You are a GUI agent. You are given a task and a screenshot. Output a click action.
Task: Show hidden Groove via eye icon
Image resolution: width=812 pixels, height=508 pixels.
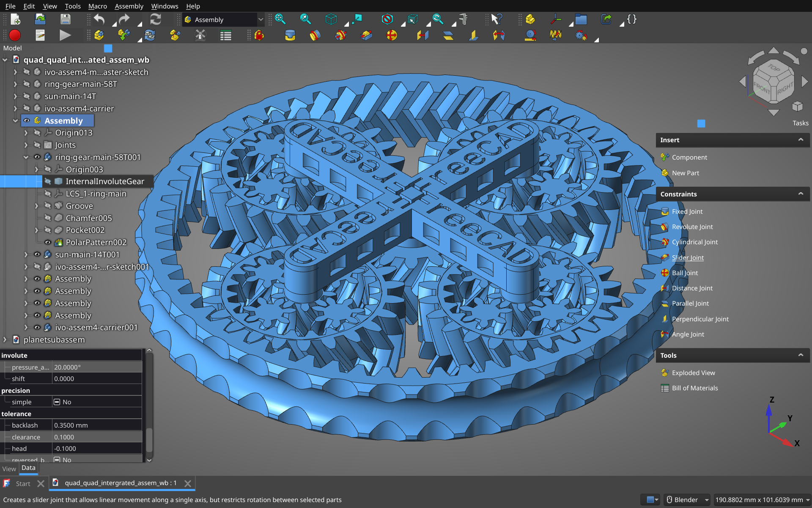48,206
